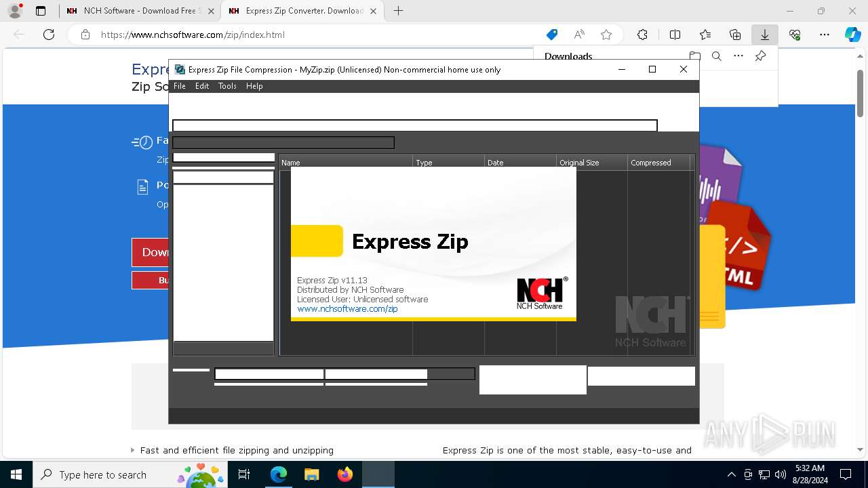Toggle split screen view in Edge

coord(675,35)
